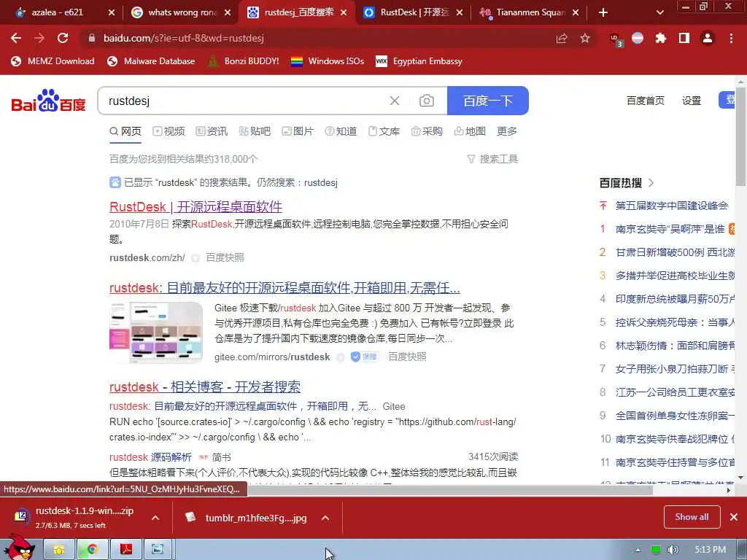The width and height of the screenshot is (747, 560).
Task: Click the forward navigation arrow
Action: coord(39,38)
